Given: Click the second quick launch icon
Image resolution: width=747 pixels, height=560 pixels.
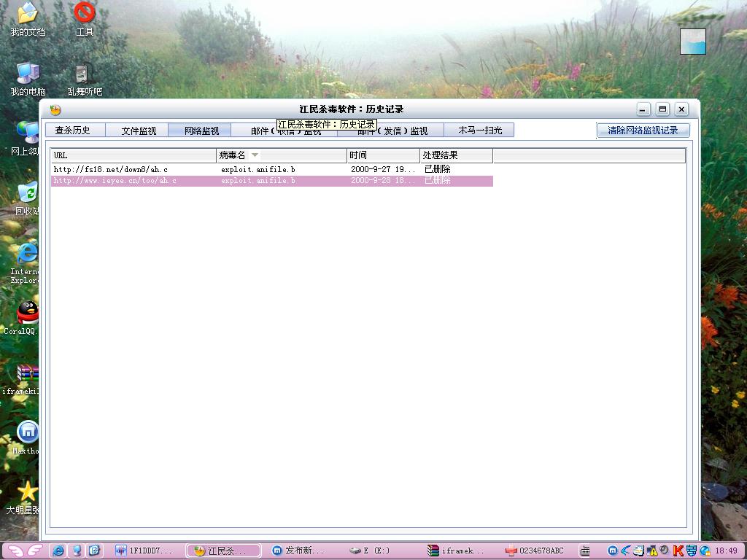Looking at the screenshot, I should (x=76, y=551).
